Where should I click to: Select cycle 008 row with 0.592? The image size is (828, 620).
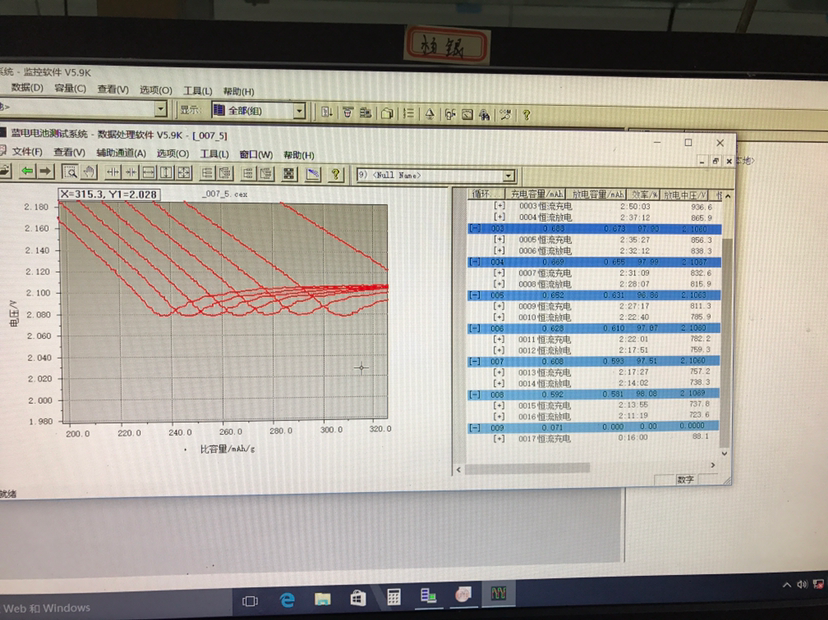[594, 394]
